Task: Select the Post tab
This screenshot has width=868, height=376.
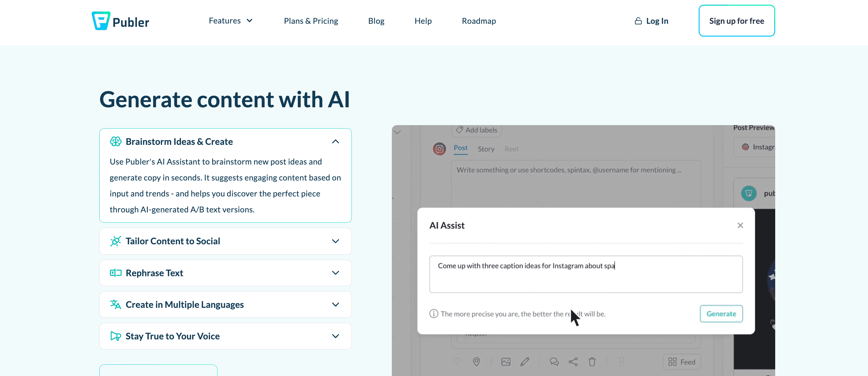Action: tap(460, 148)
